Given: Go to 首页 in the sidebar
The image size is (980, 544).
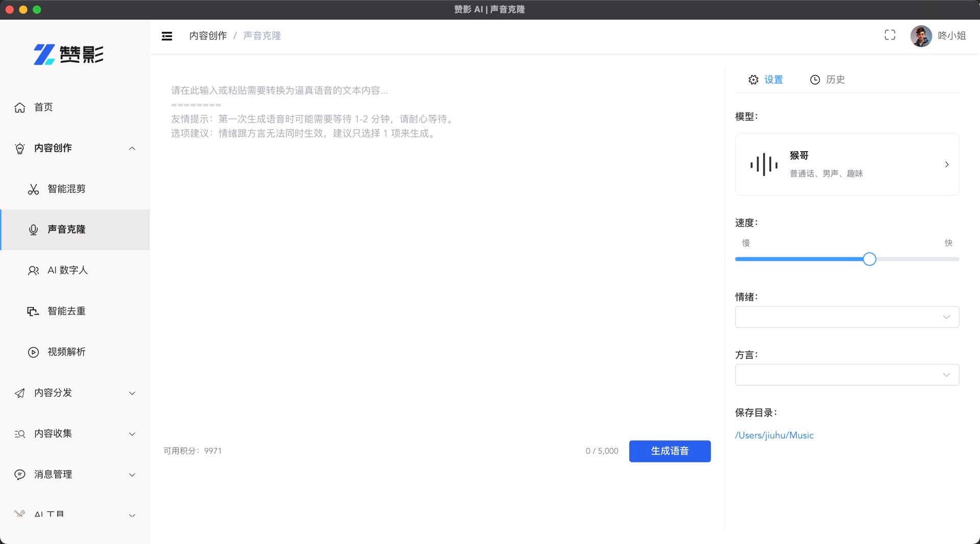Looking at the screenshot, I should (75, 107).
